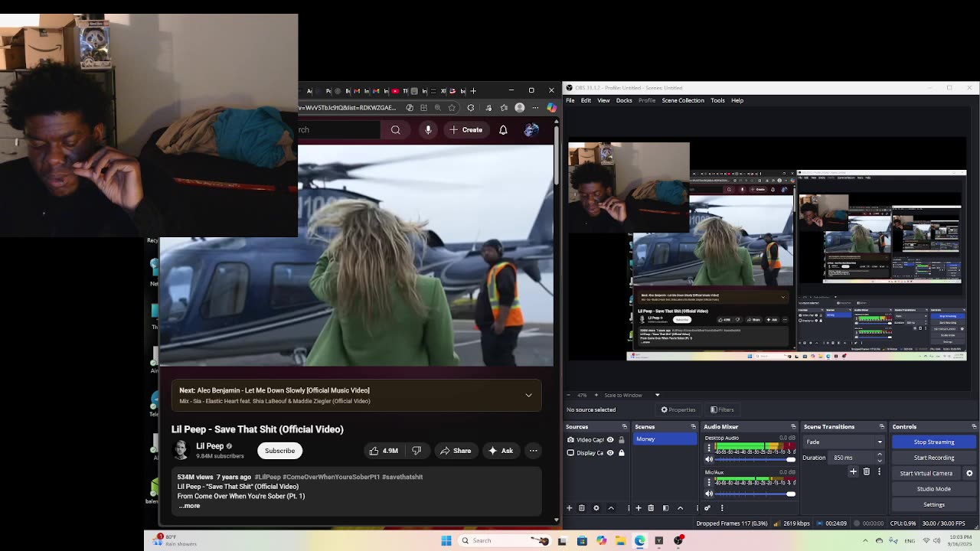Click Start Recording button

(x=933, y=458)
